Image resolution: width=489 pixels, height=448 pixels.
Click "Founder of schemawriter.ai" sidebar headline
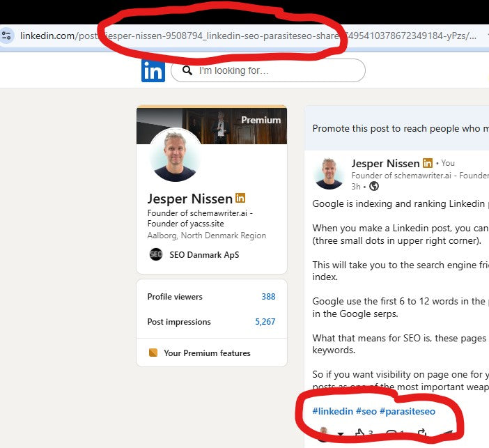click(200, 218)
